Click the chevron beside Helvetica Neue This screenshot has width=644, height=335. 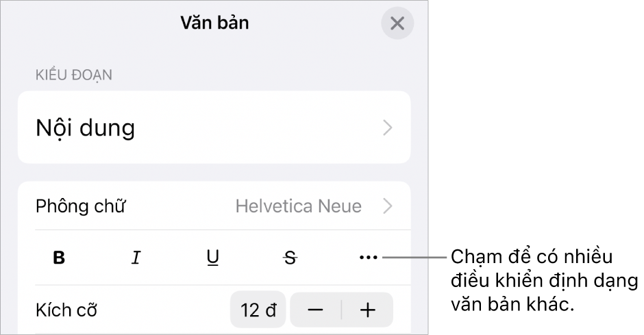(388, 206)
